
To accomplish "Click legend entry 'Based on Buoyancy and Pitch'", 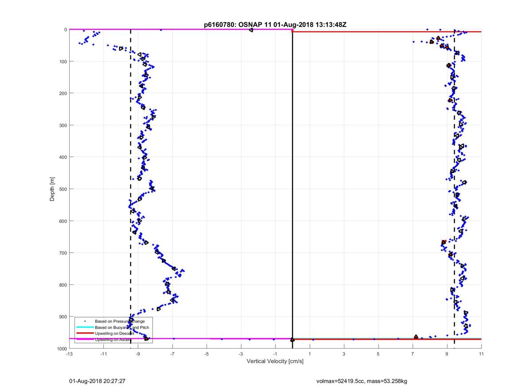I will tap(122, 327).
